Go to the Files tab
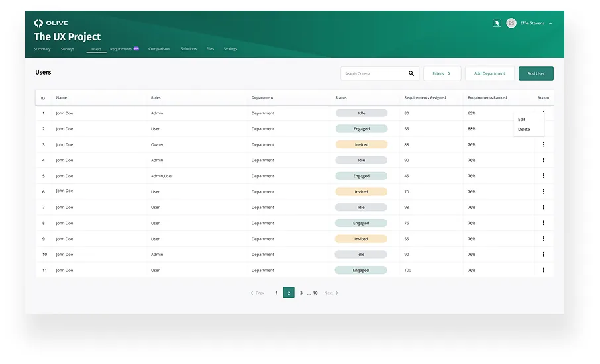This screenshot has height=364, width=600. 210,49
